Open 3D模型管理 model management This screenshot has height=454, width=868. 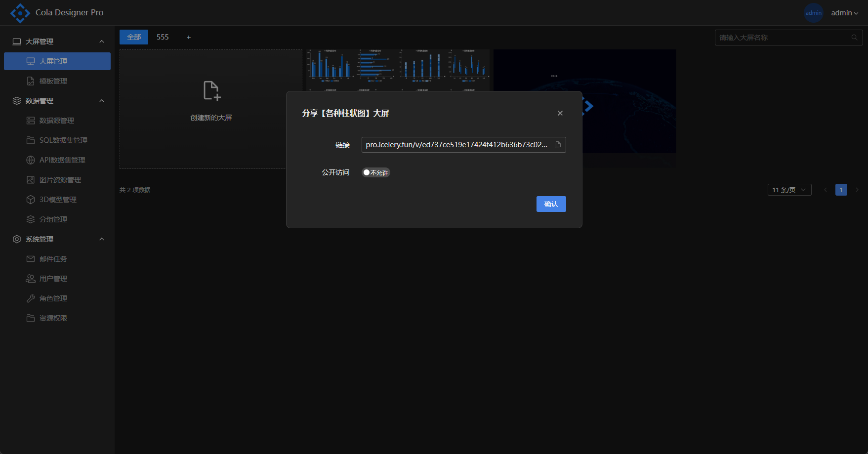(x=58, y=200)
